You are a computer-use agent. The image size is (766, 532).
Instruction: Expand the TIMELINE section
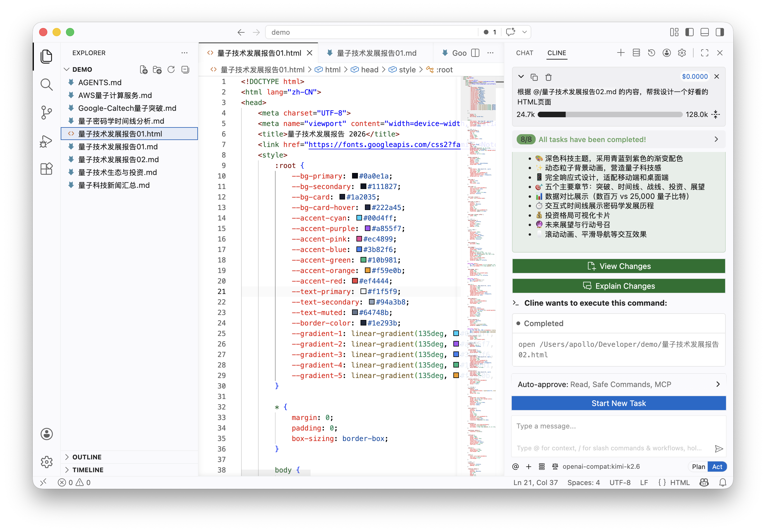tap(129, 470)
